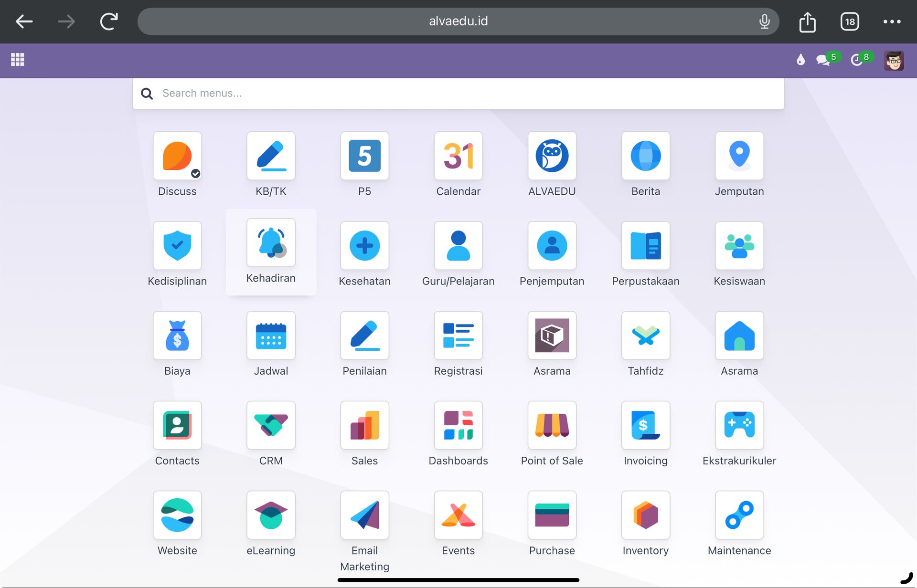Open Asrama app with box icon
The image size is (917, 588).
pyautogui.click(x=552, y=336)
